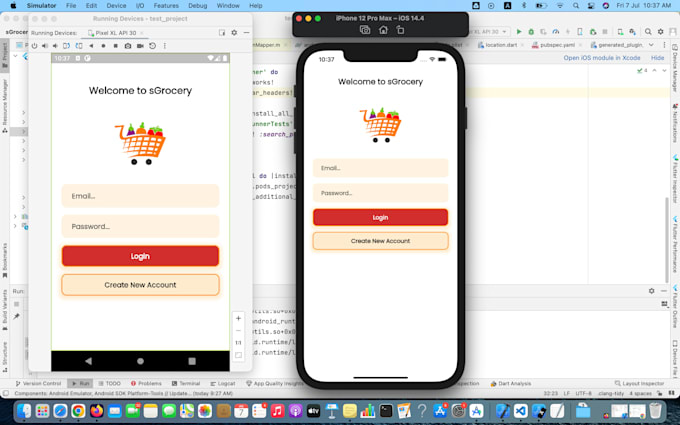Zoom out the emulator display
680x425 pixels.
[x=238, y=330]
